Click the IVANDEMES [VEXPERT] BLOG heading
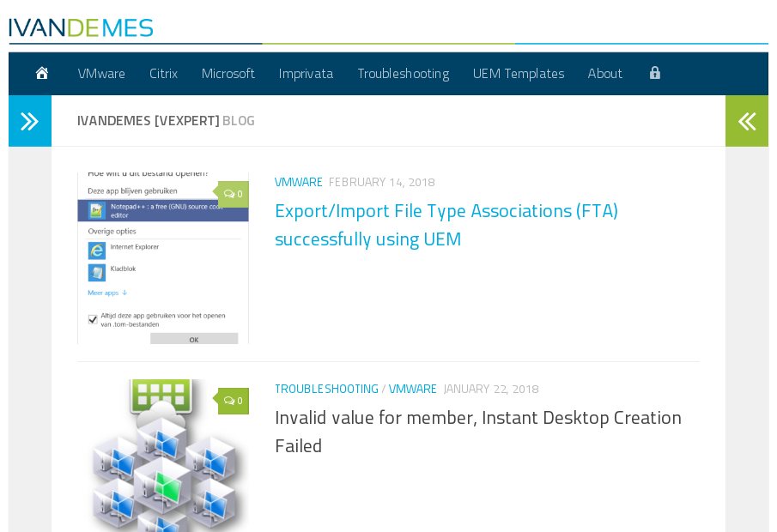The image size is (777, 532). (x=166, y=121)
